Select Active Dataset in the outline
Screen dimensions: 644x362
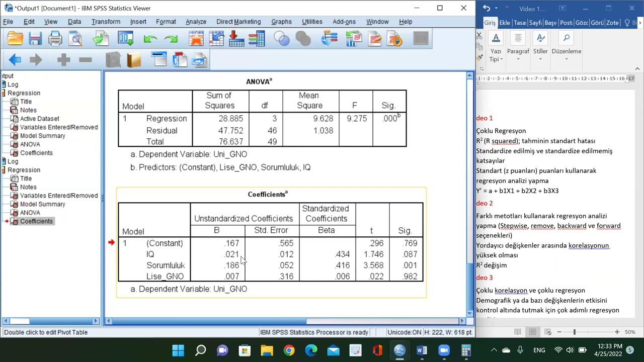pos(39,119)
